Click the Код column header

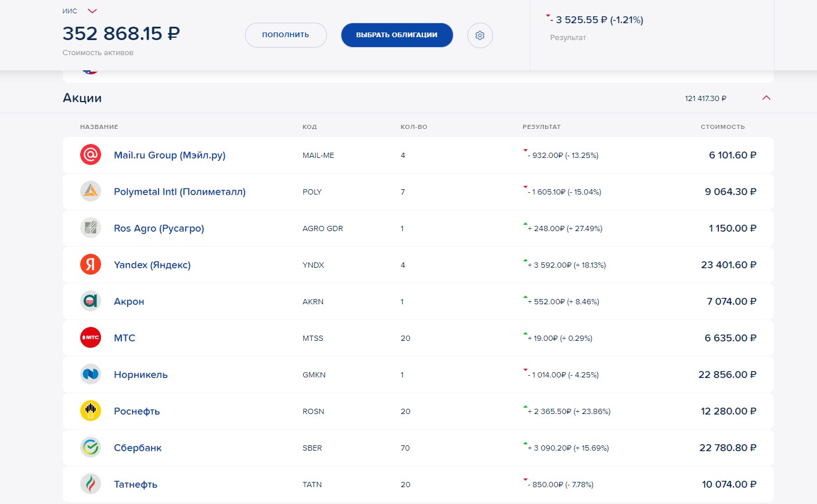coord(309,127)
